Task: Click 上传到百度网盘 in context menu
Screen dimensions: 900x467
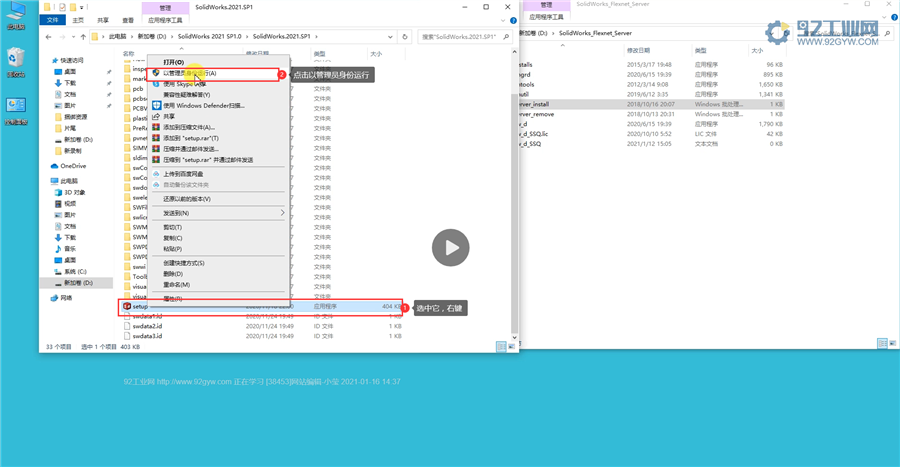Action: point(183,174)
